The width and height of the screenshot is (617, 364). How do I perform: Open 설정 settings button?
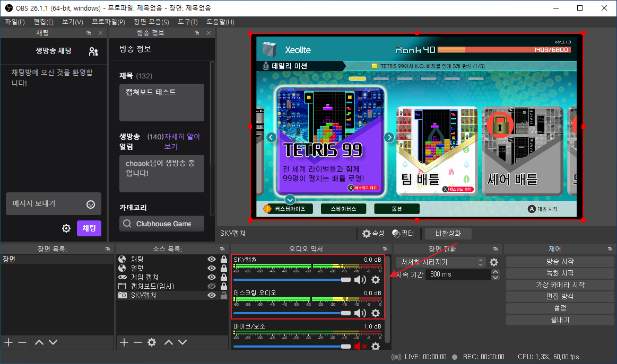point(560,308)
